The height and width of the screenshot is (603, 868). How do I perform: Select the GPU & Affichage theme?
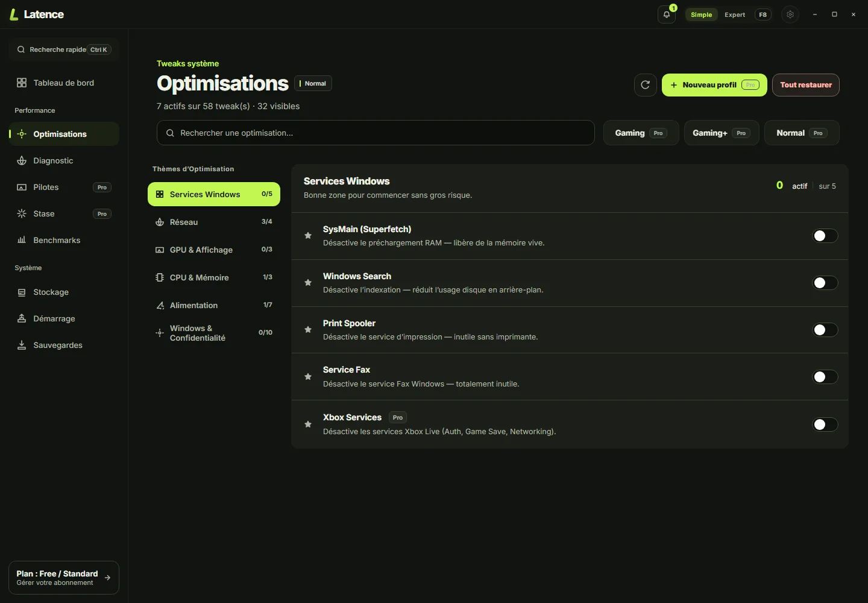click(214, 250)
